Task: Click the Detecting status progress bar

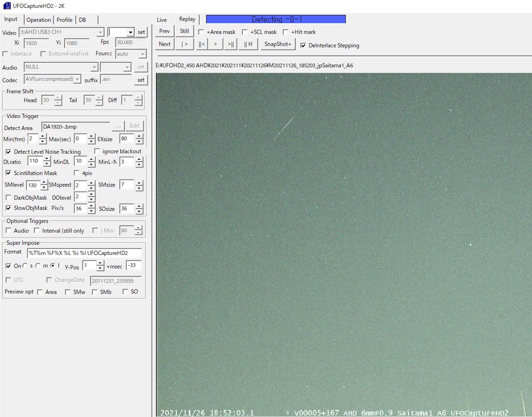Action: pos(276,20)
